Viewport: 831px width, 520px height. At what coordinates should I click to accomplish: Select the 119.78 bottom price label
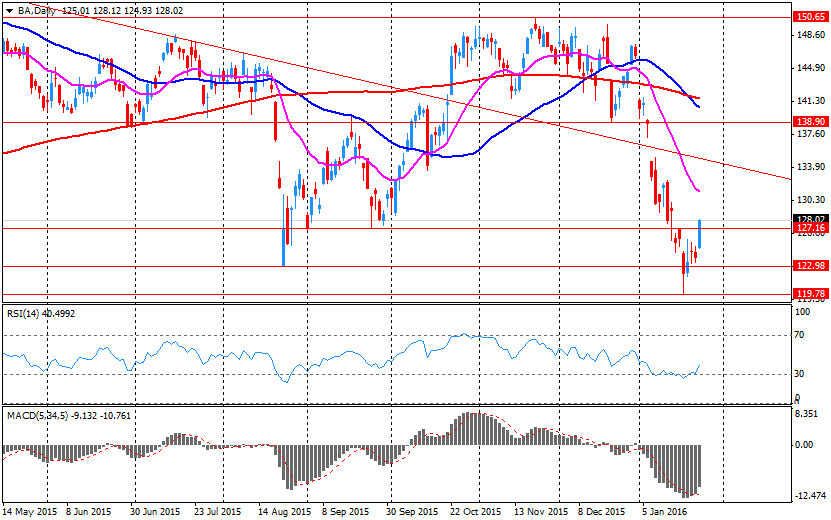(x=809, y=293)
